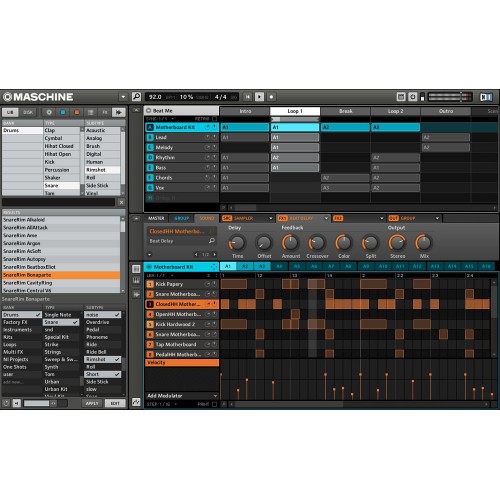Screen dimensions: 500x500
Task: Click the restart transport button
Action: pyautogui.click(x=247, y=97)
